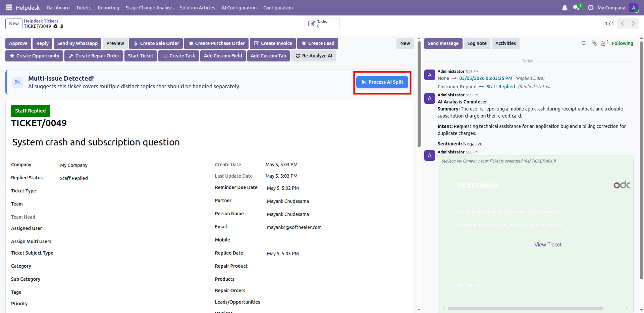644x313 pixels.
Task: Click Create Repair Order button
Action: [94, 56]
